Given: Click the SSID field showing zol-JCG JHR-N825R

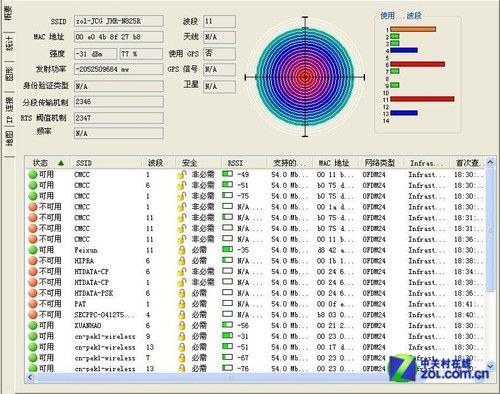Looking at the screenshot, I should [x=119, y=21].
